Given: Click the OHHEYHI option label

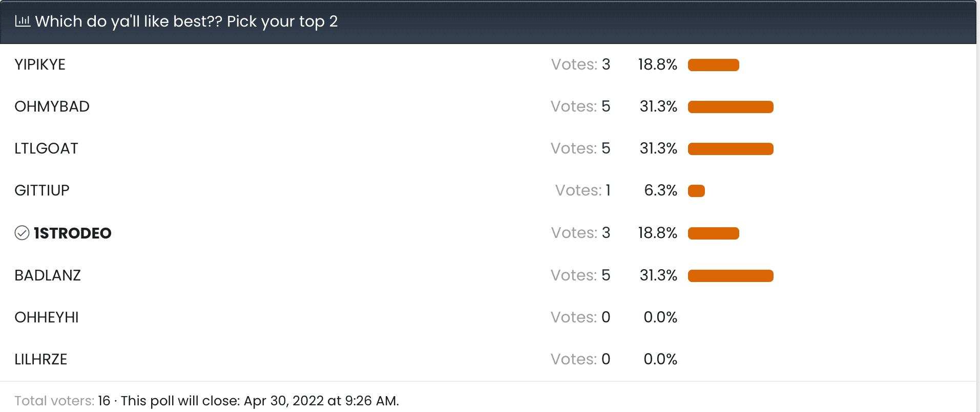Looking at the screenshot, I should (x=47, y=317).
